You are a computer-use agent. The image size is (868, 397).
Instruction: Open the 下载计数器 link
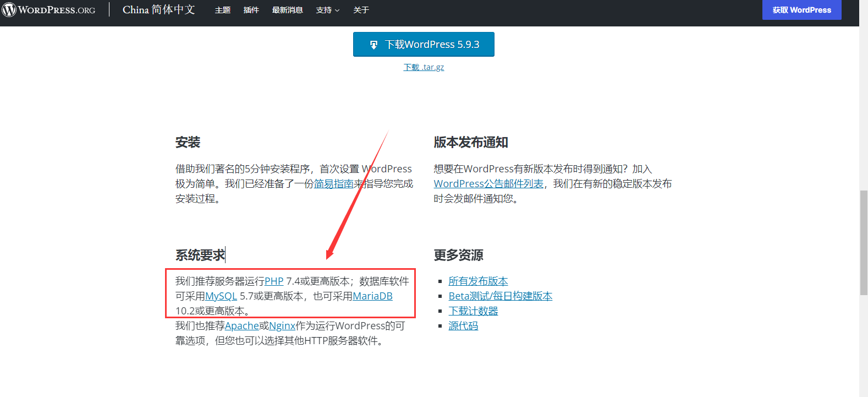(473, 311)
